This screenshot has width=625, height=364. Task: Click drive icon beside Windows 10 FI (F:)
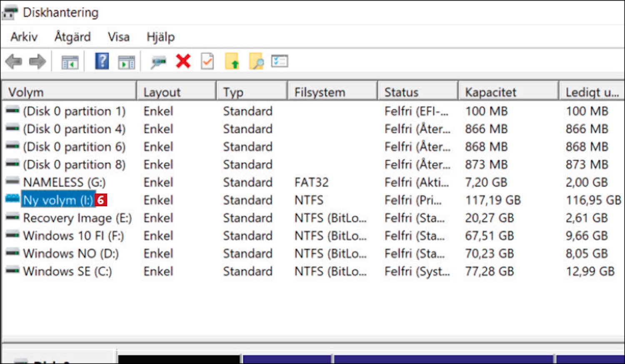(12, 235)
